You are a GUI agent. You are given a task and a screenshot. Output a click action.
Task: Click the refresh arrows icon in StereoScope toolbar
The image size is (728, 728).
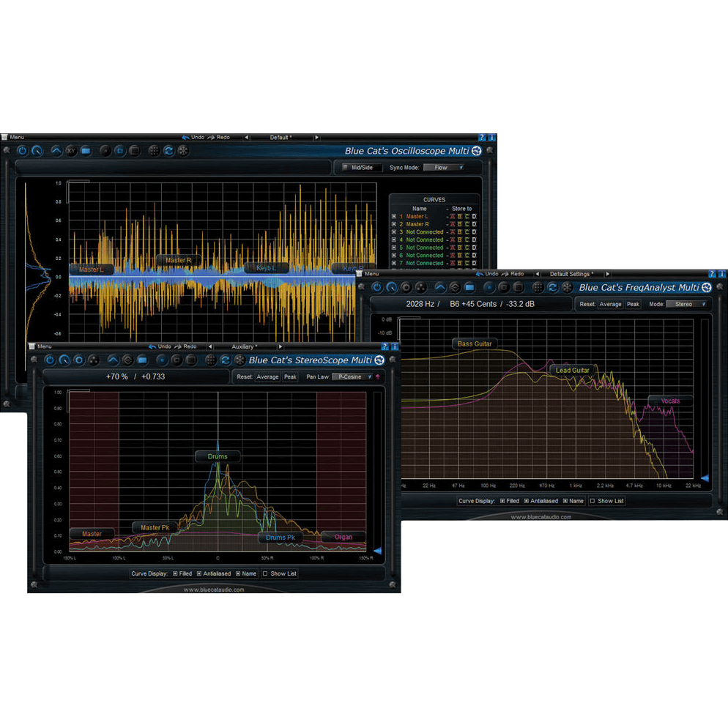(x=225, y=360)
